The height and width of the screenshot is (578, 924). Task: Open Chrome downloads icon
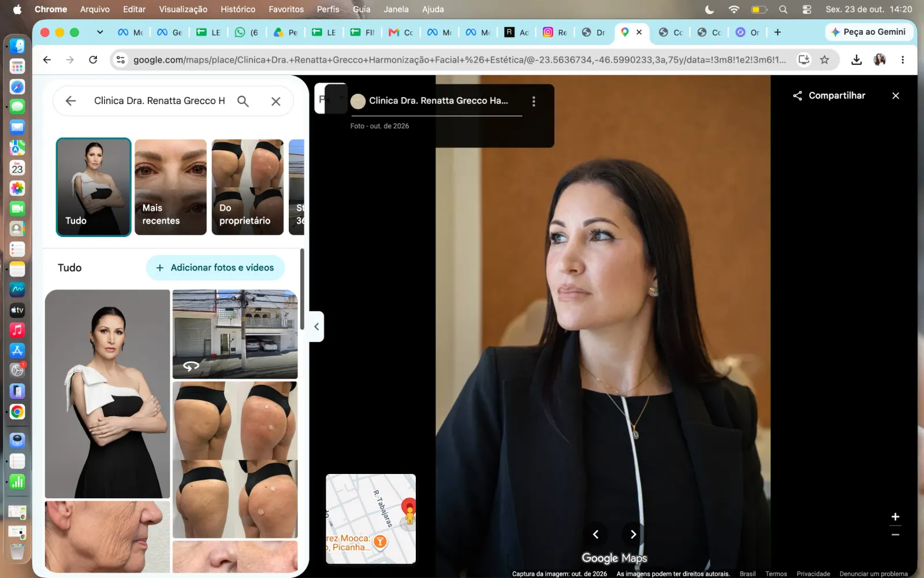[x=856, y=60]
